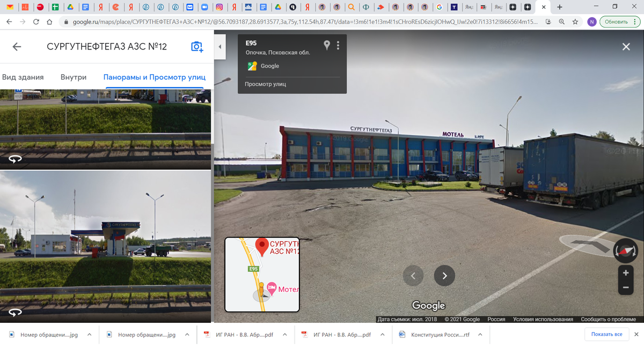Click the browser Forward button
The width and height of the screenshot is (644, 346).
click(23, 22)
